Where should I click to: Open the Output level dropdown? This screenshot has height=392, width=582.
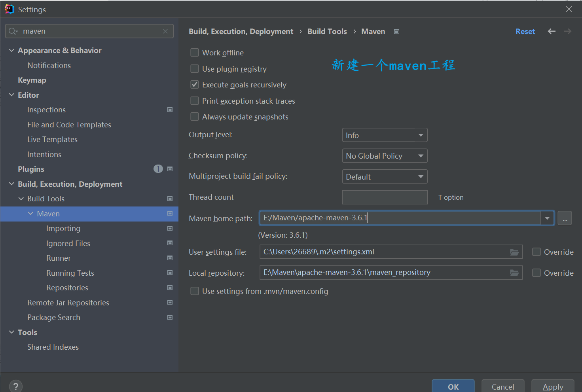385,135
